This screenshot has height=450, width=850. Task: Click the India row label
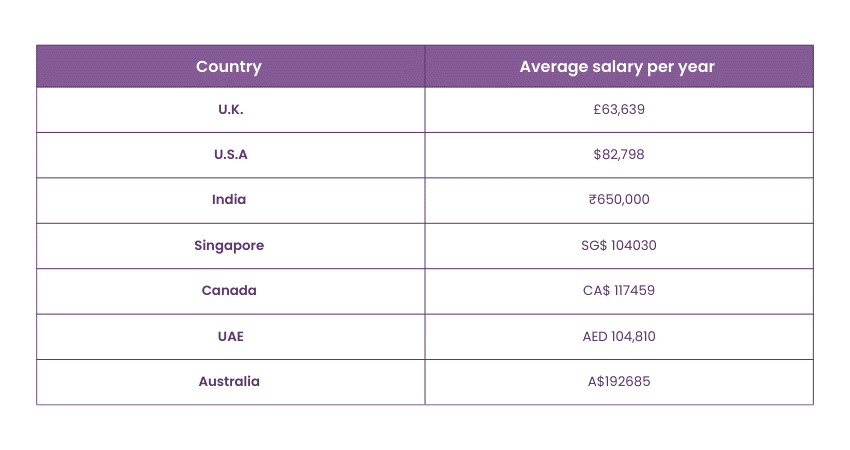(x=229, y=199)
